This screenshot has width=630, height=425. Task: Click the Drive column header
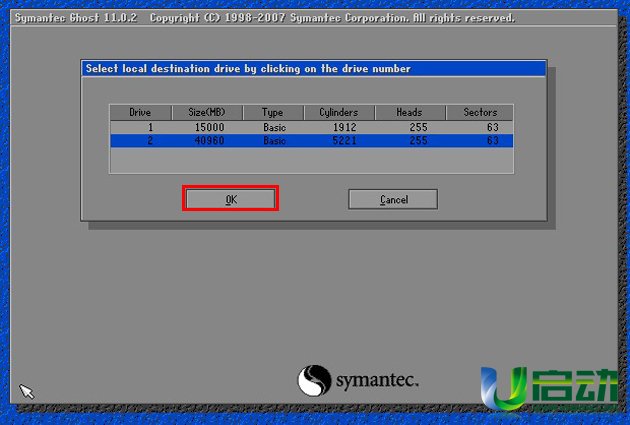(x=140, y=112)
